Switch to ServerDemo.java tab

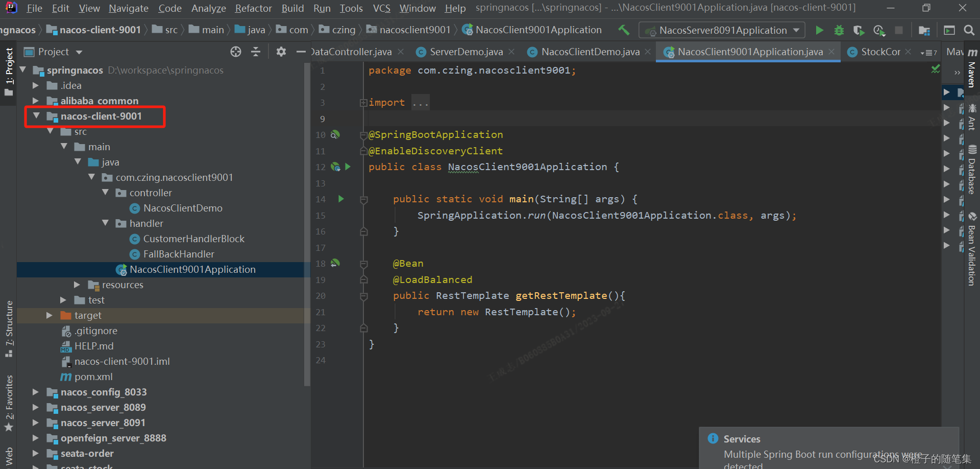465,52
